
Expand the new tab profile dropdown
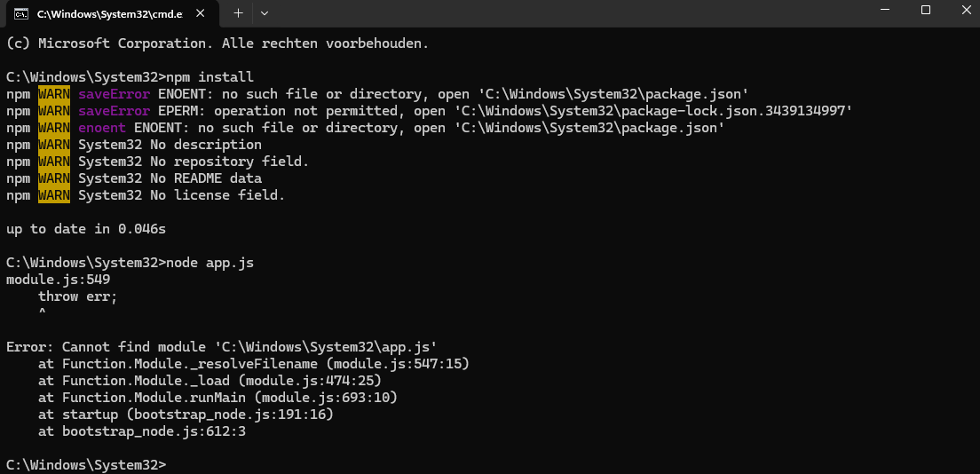265,13
